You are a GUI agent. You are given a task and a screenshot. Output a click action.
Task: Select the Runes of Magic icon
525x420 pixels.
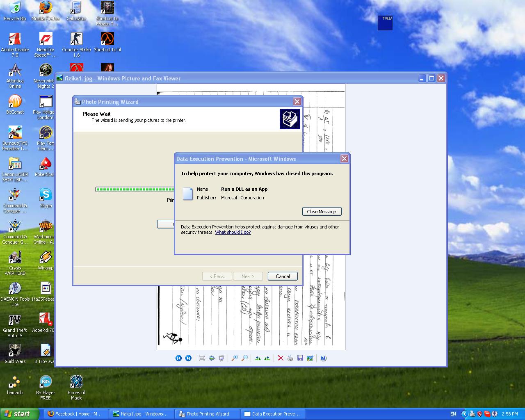pos(76,388)
